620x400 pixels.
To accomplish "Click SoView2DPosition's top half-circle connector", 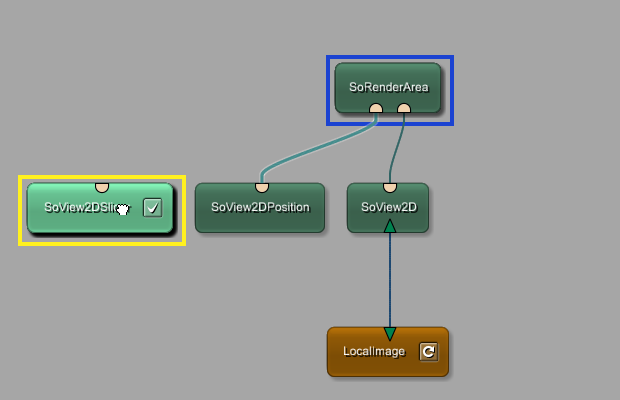I will (261, 187).
